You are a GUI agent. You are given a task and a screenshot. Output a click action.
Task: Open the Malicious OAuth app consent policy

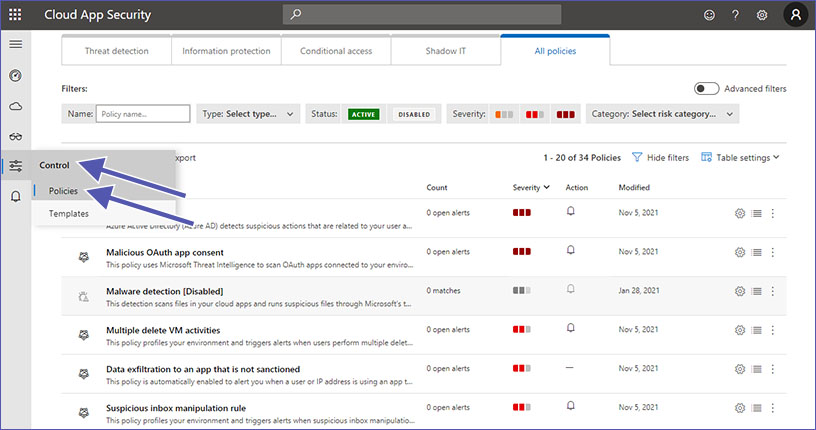[x=165, y=252]
